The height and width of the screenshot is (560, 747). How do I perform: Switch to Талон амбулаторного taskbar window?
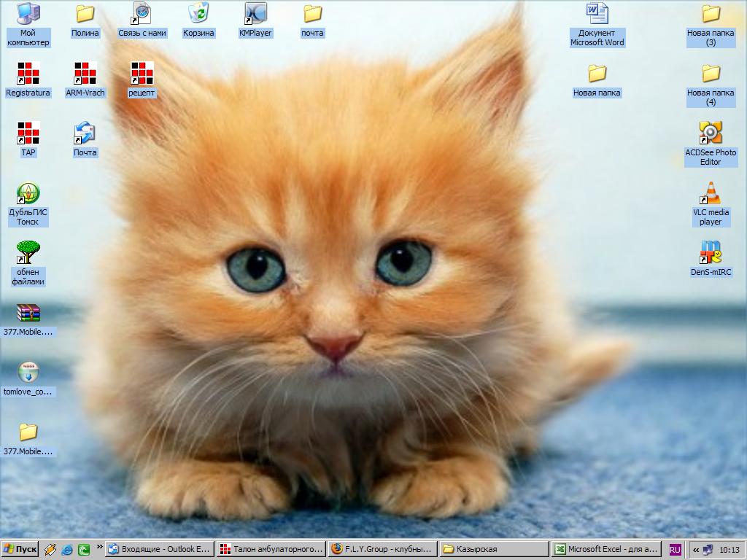271,549
